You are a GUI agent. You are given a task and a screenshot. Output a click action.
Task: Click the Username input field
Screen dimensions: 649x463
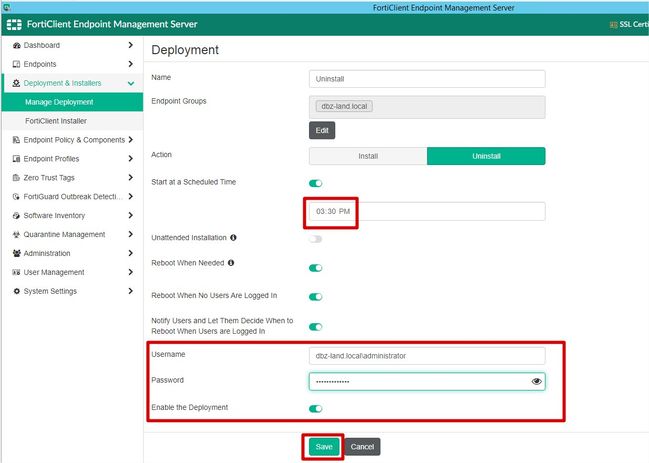click(427, 356)
